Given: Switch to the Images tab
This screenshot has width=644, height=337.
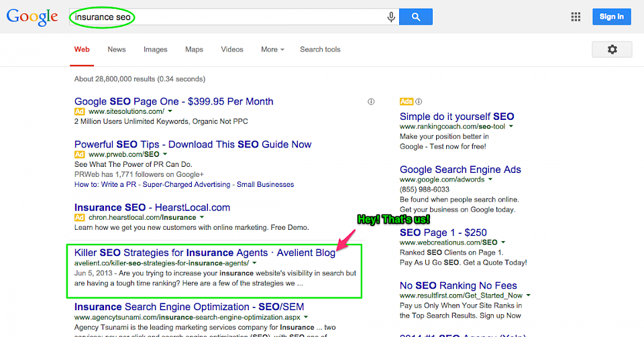Looking at the screenshot, I should point(155,49).
